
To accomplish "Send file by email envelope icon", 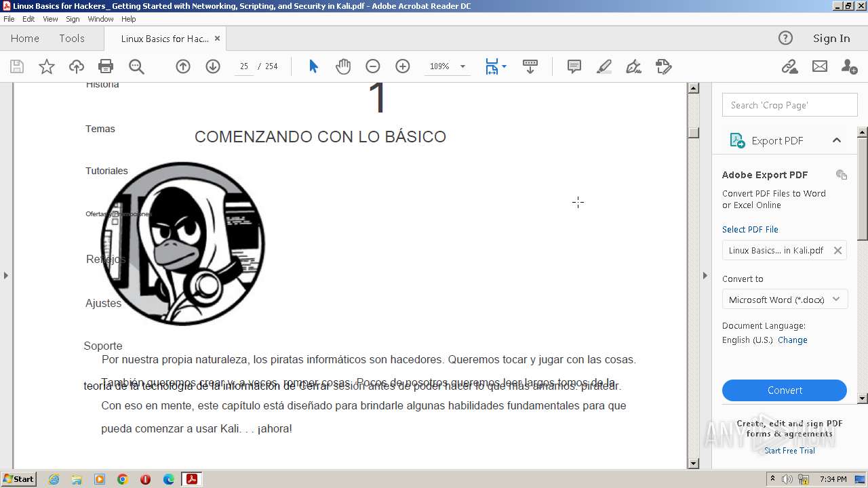I will (820, 66).
